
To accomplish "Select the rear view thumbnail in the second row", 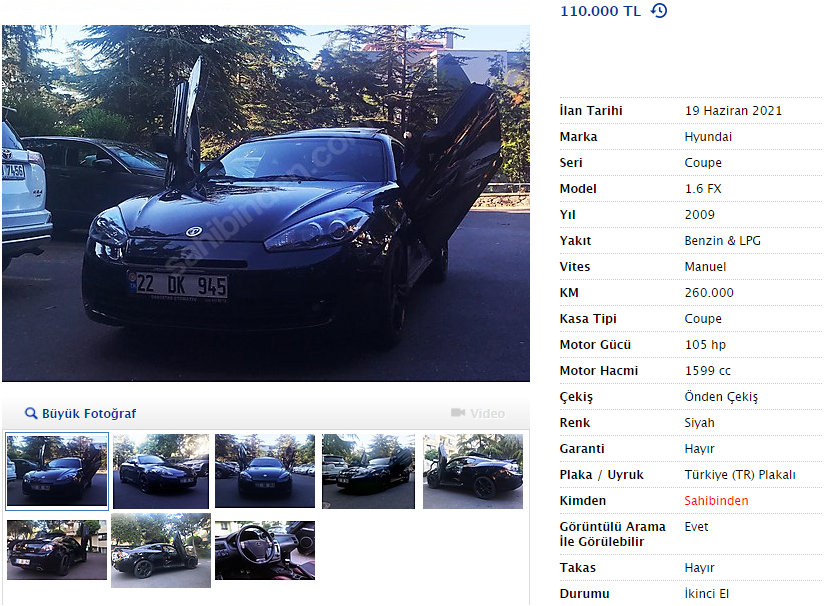I will (57, 550).
